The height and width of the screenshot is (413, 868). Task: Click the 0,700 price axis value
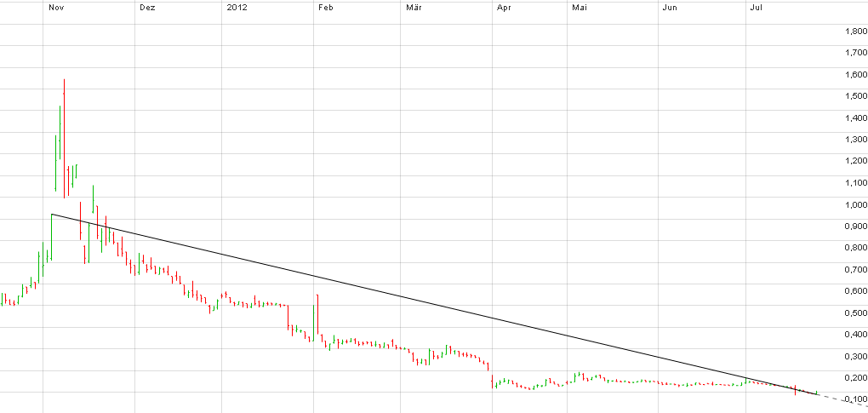[x=856, y=270]
